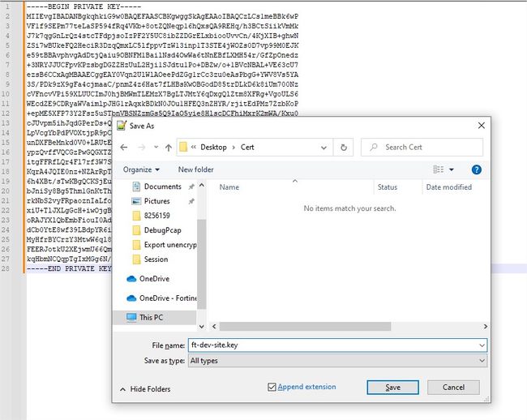Click the forward navigation arrow

coord(142,148)
